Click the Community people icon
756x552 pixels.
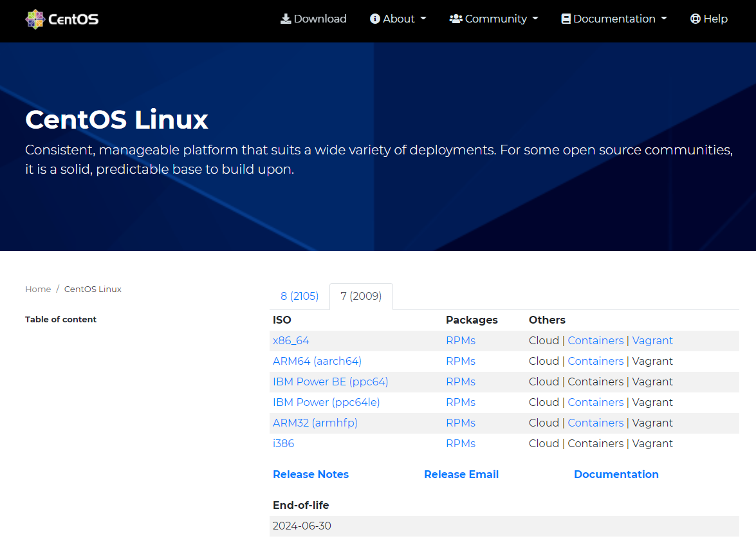456,19
